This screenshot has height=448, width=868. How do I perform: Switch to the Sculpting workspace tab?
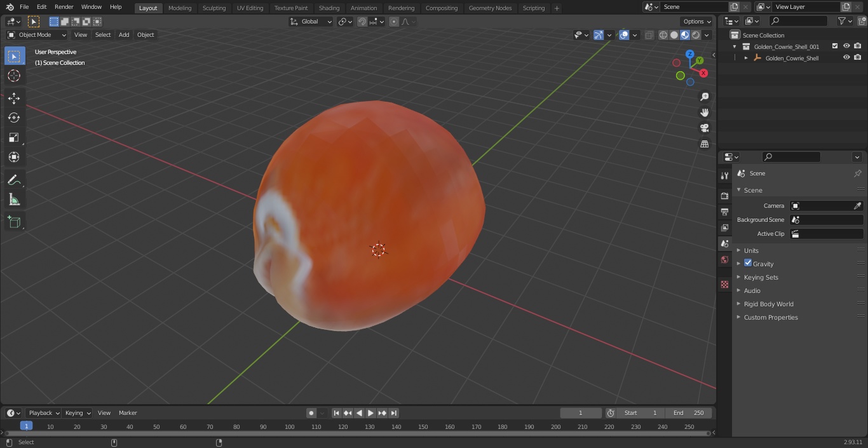point(214,8)
